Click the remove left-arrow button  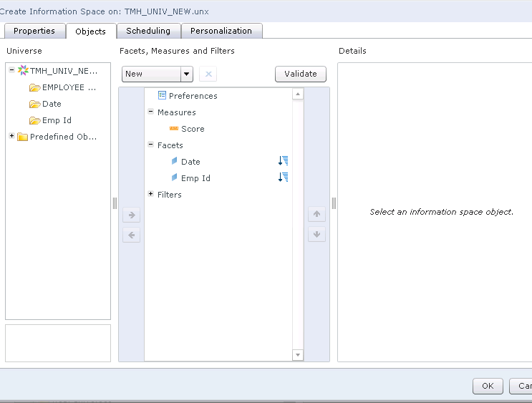point(132,235)
